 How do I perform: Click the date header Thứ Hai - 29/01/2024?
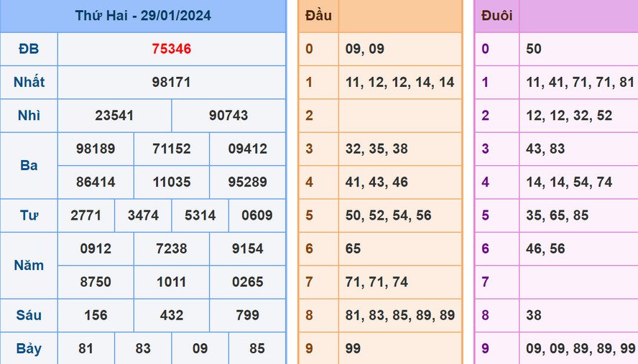point(143,16)
